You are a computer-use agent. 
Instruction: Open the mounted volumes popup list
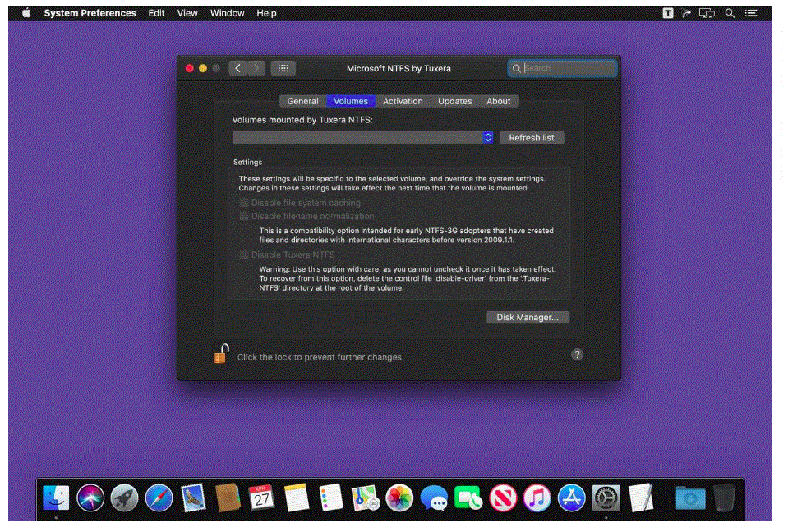pos(363,138)
